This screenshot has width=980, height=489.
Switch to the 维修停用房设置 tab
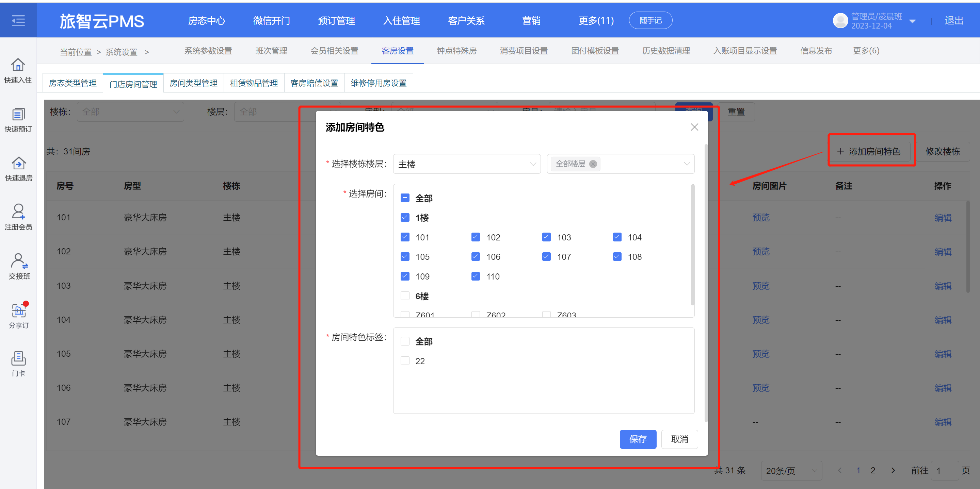[378, 83]
